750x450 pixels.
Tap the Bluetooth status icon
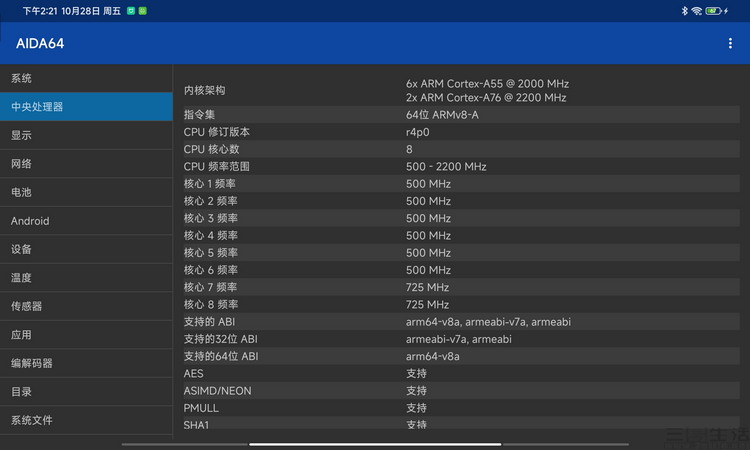pos(684,11)
